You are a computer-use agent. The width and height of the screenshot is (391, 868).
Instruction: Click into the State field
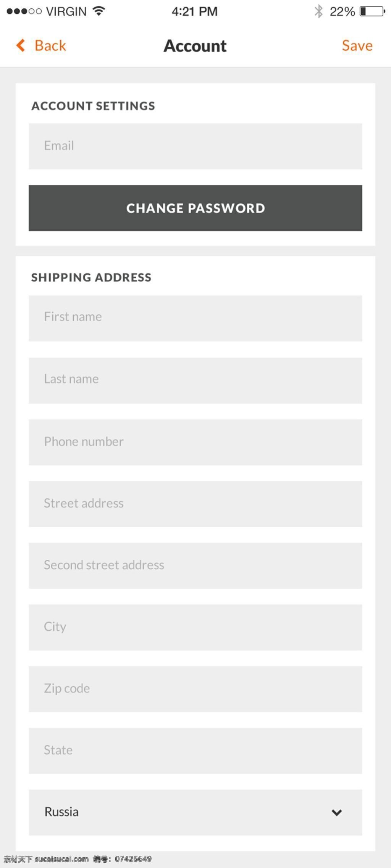(x=195, y=751)
